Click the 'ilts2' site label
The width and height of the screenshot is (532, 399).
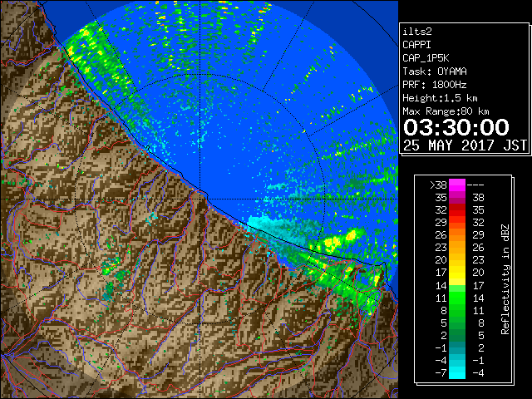pos(417,32)
